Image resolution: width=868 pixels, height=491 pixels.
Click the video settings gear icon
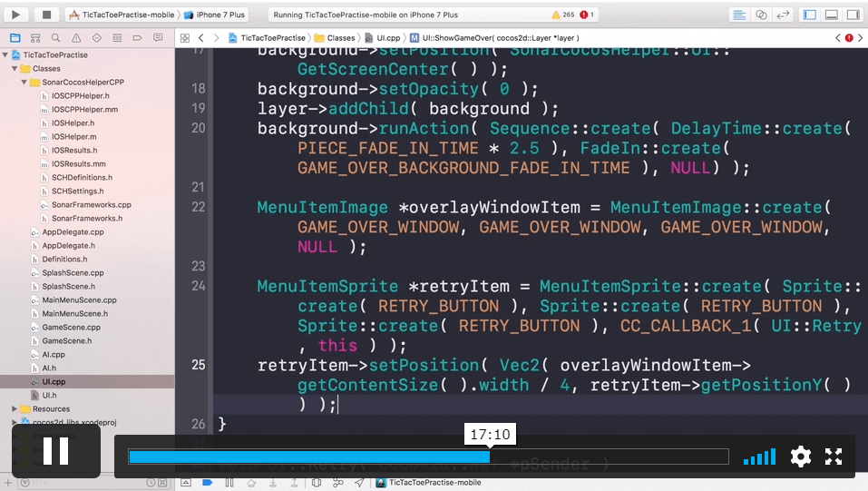pyautogui.click(x=801, y=457)
